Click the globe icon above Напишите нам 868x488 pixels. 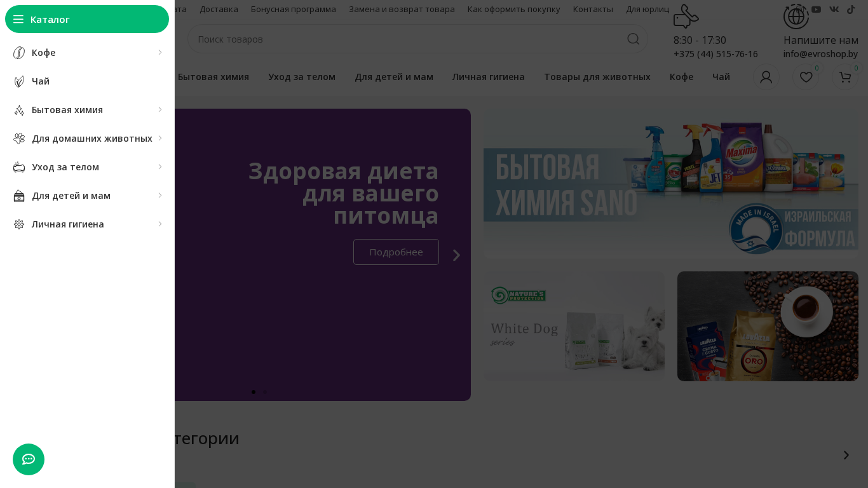coord(796,16)
